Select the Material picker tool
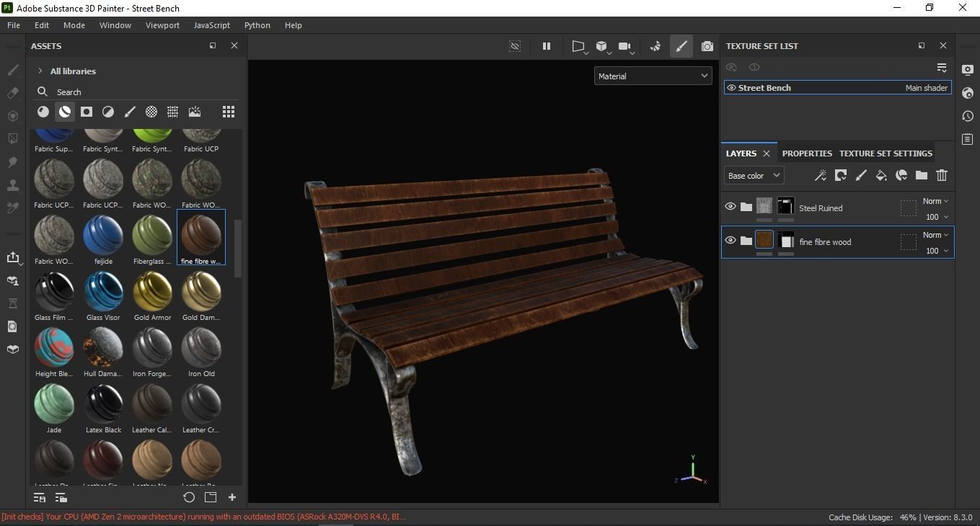The image size is (980, 526). 12,208
